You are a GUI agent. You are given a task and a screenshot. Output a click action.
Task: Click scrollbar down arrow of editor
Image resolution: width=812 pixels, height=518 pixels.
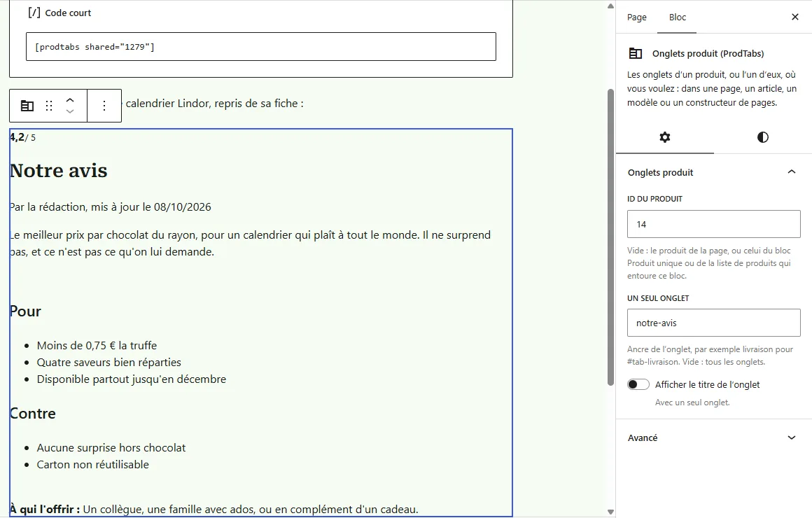click(610, 512)
